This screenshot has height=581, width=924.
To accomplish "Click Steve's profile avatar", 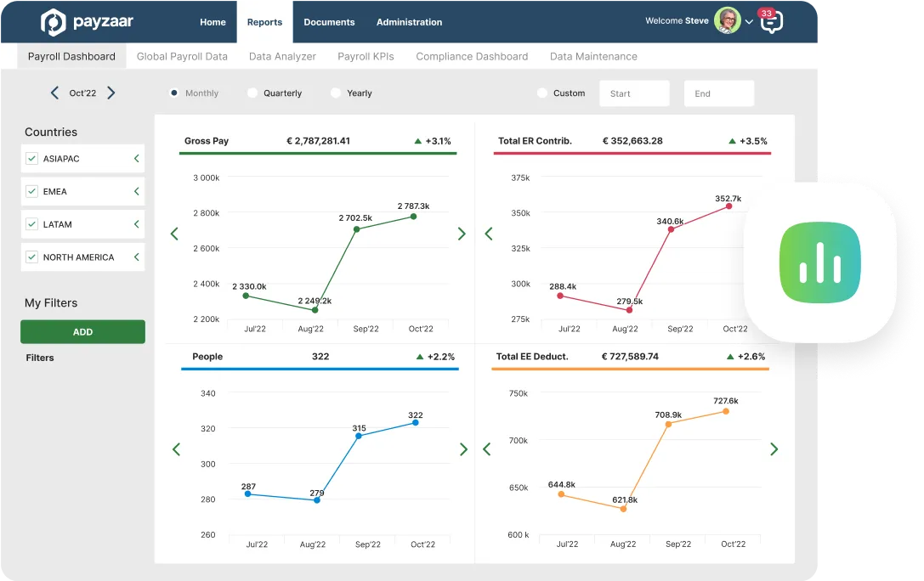I will tap(727, 20).
